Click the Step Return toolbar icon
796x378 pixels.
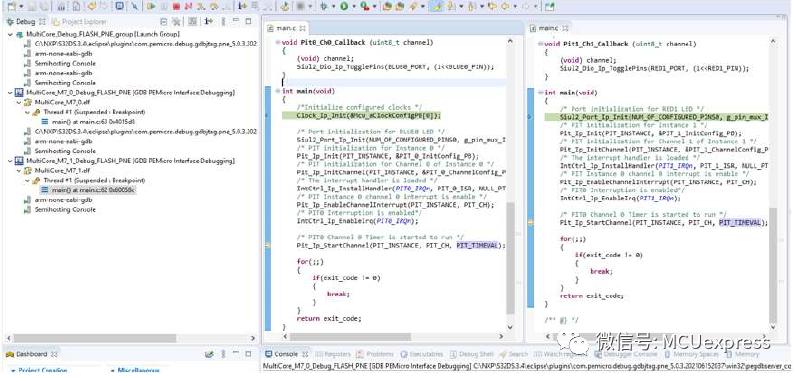pos(226,7)
